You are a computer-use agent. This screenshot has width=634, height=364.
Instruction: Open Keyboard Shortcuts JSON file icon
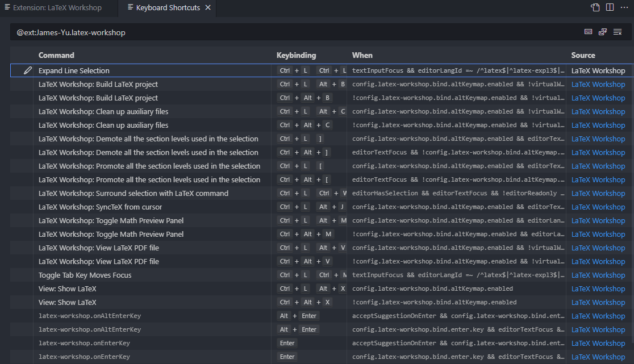(595, 7)
